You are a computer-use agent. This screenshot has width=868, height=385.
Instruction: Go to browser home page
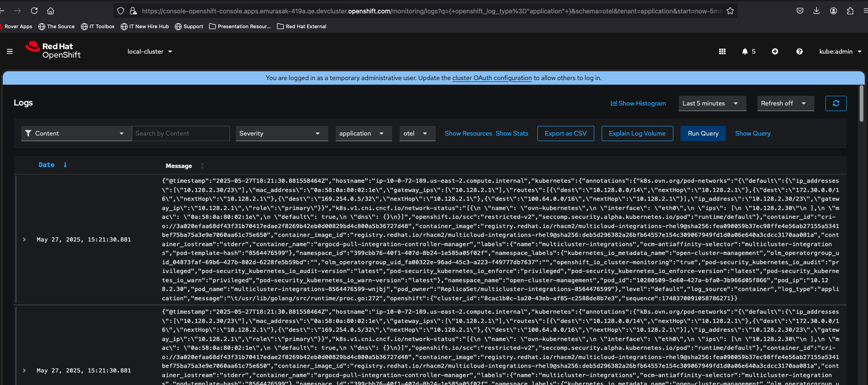click(51, 11)
